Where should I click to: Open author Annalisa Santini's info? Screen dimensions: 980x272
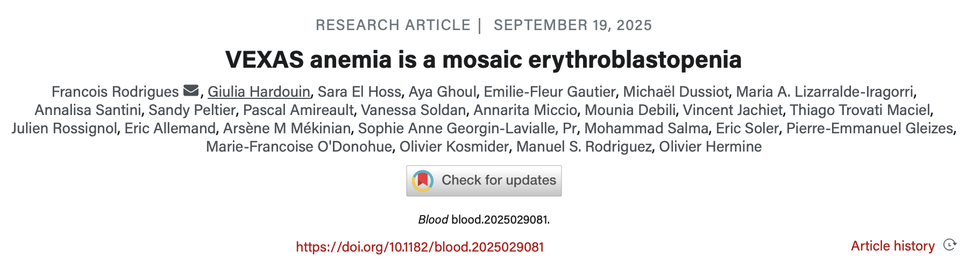pos(88,110)
